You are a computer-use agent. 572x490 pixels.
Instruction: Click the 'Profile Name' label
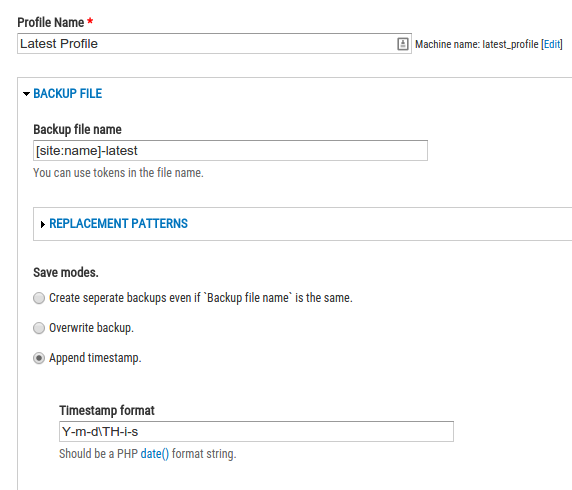[51, 22]
